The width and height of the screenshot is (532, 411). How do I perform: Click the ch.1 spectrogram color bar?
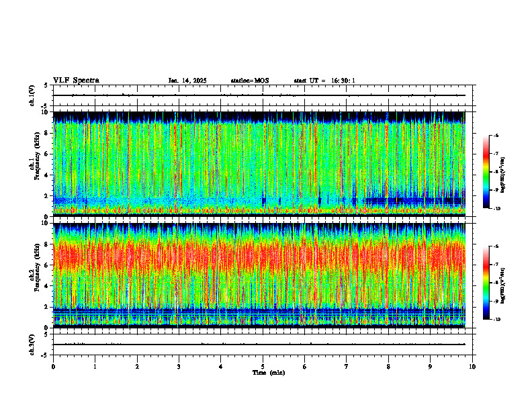[486, 172]
